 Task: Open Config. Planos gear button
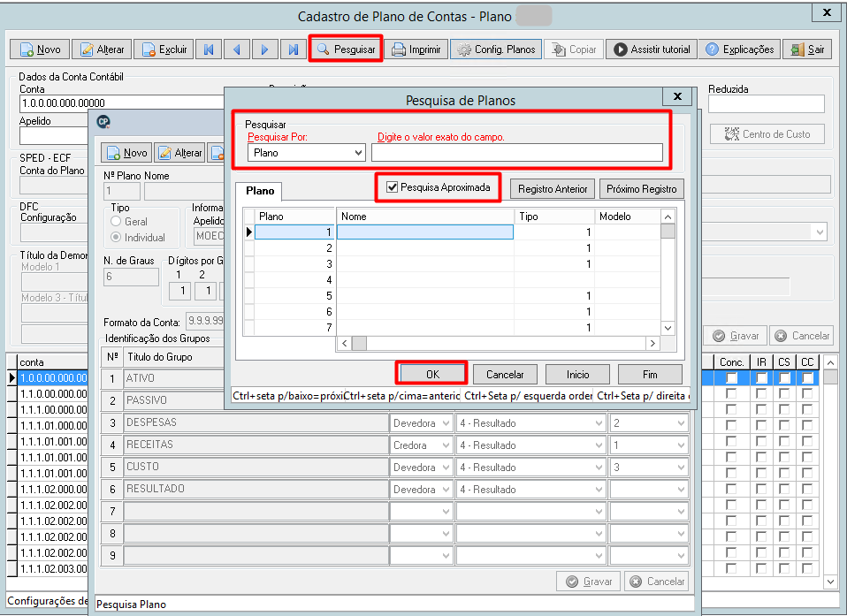496,49
